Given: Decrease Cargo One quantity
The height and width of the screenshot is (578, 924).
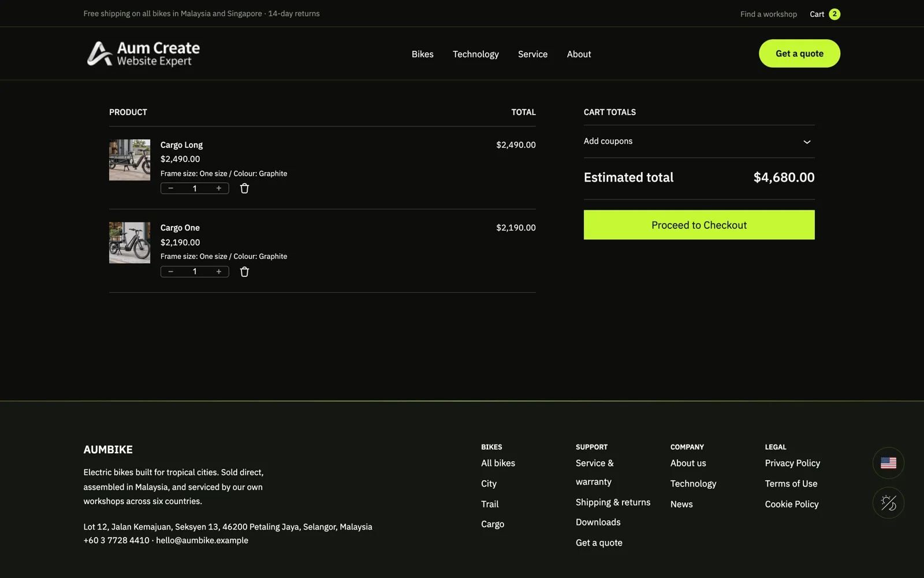Looking at the screenshot, I should coord(171,272).
